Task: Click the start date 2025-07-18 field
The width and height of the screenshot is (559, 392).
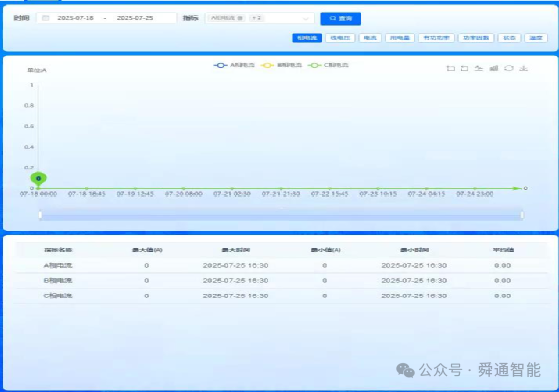Action: [76, 18]
